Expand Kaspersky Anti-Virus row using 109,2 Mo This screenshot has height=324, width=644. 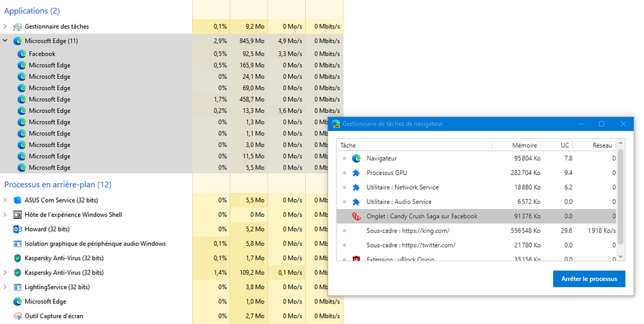5,272
